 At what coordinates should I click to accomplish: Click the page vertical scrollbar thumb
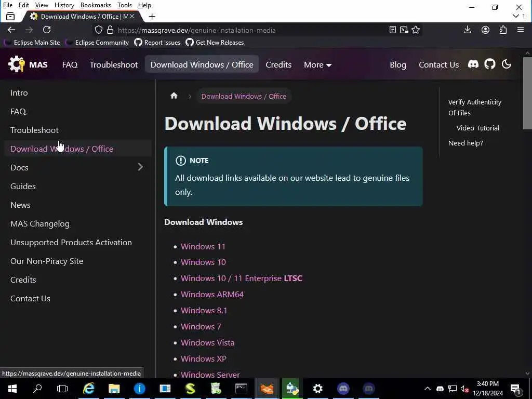pyautogui.click(x=527, y=94)
